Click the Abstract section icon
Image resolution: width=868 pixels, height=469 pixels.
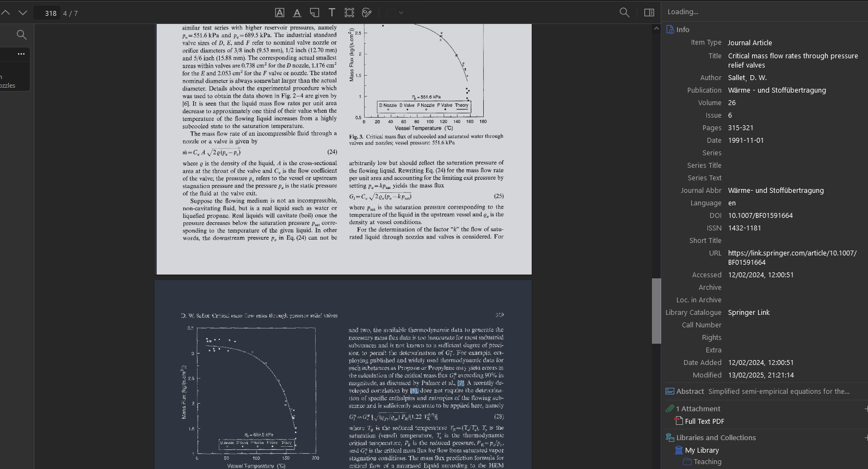coord(670,391)
